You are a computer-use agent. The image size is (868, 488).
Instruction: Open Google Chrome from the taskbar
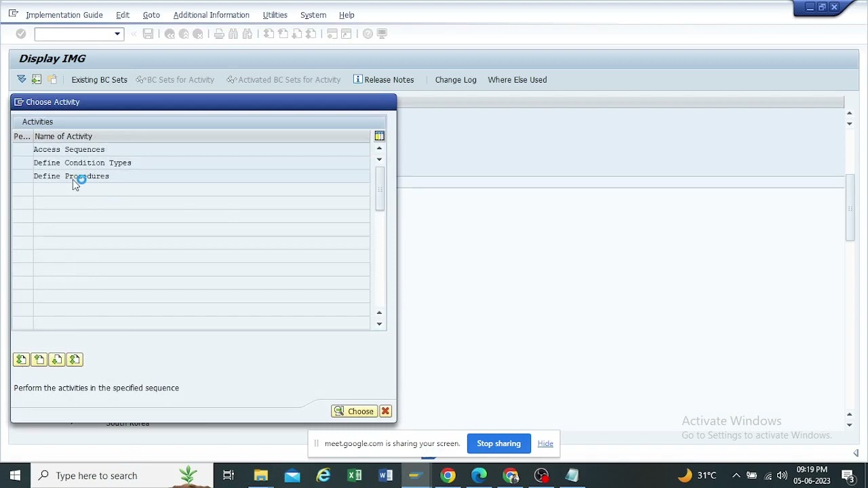click(x=448, y=475)
